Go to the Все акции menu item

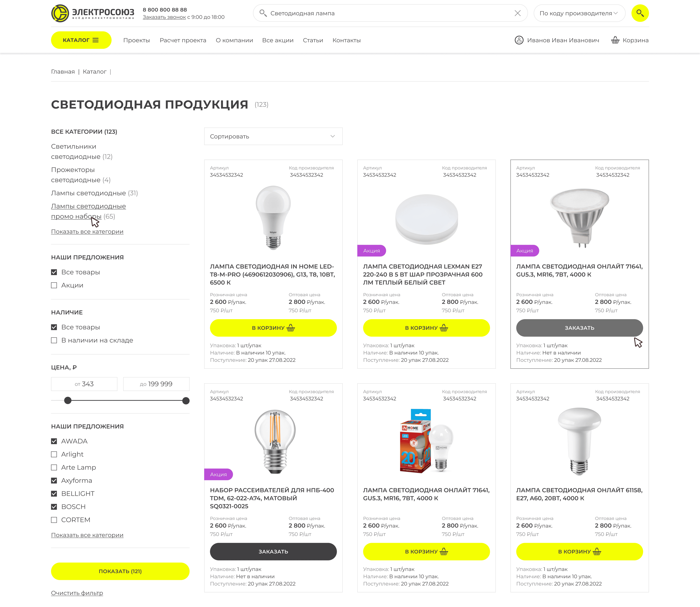click(x=278, y=40)
